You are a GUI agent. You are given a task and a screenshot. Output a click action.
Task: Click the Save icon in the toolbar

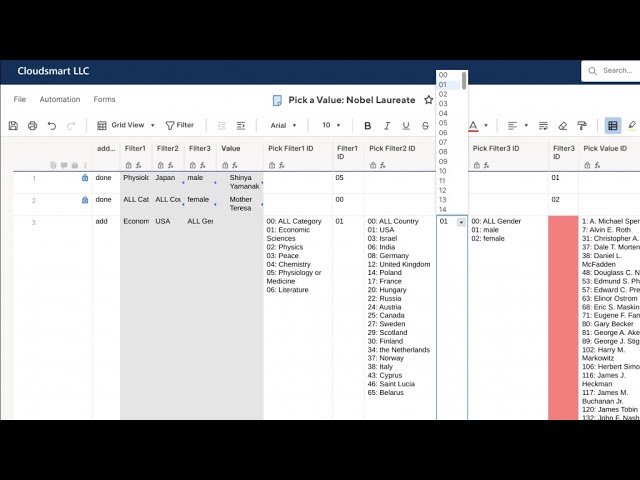[x=13, y=126]
